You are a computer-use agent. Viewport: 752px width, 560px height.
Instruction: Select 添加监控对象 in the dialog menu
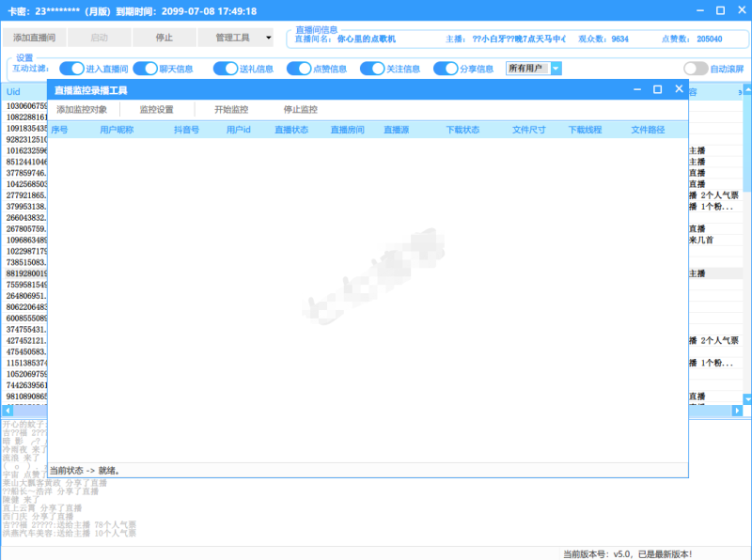click(82, 110)
